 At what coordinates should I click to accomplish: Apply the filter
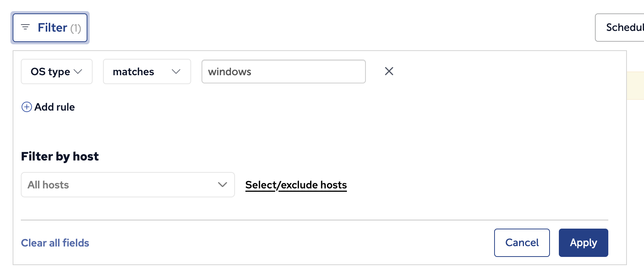[583, 243]
